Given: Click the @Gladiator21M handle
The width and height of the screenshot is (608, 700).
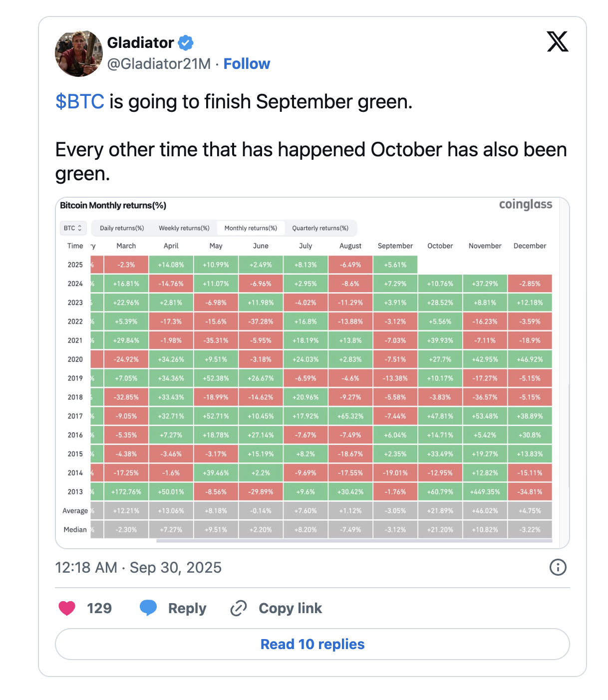Looking at the screenshot, I should (x=159, y=64).
